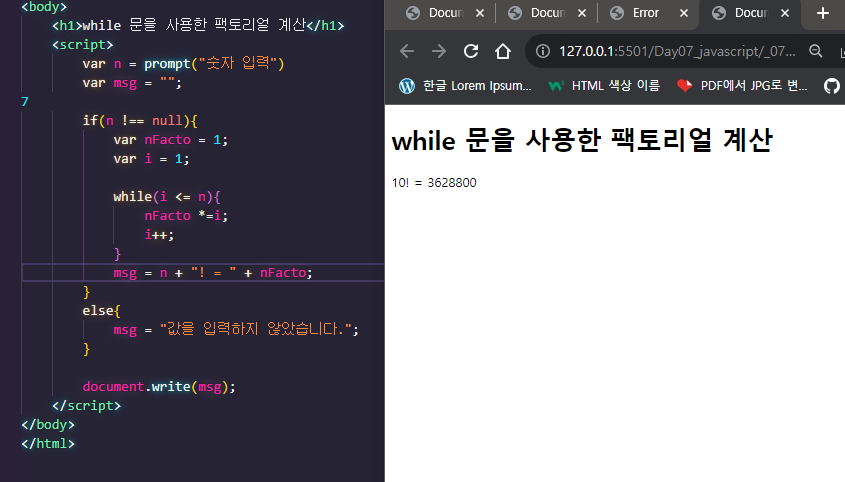This screenshot has width=845, height=482.
Task: Close the Error tab
Action: (x=684, y=13)
